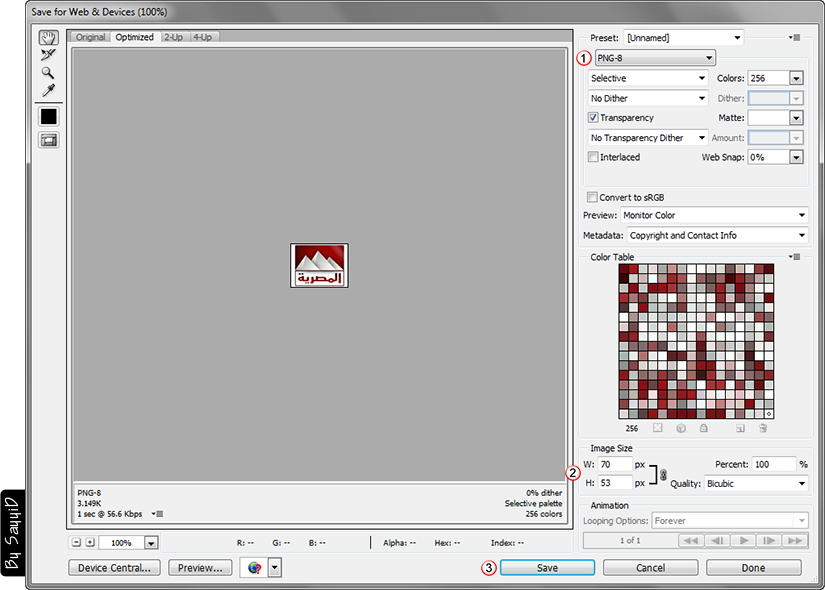Toggle slices visibility icon
825x590 pixels.
[48, 140]
